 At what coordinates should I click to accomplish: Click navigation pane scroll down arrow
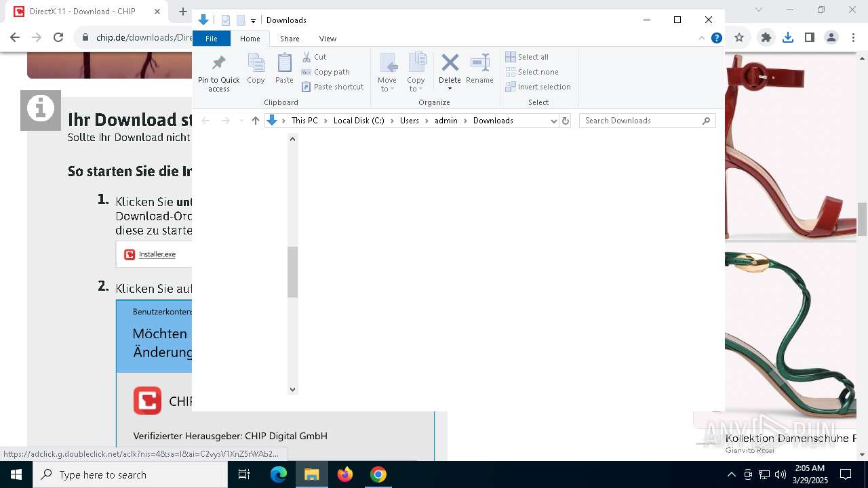(x=292, y=389)
